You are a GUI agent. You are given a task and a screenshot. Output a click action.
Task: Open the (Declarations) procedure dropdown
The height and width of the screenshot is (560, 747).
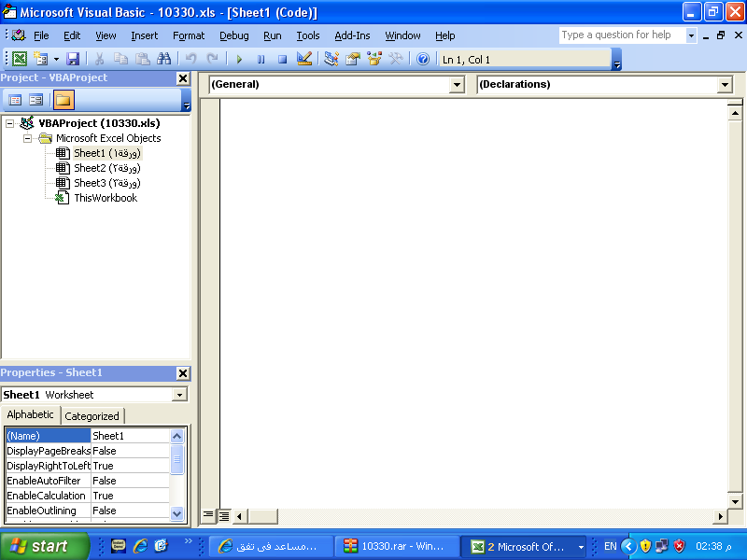click(725, 85)
